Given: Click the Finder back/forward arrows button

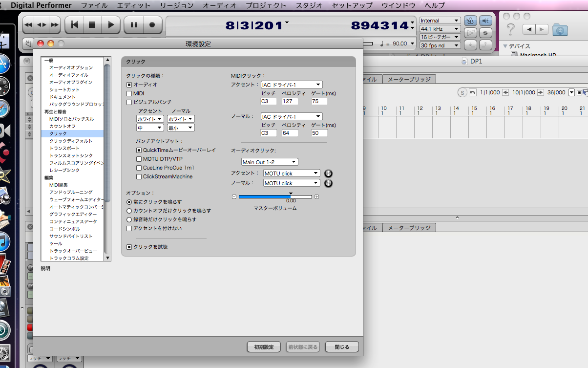Looking at the screenshot, I should coord(535,30).
